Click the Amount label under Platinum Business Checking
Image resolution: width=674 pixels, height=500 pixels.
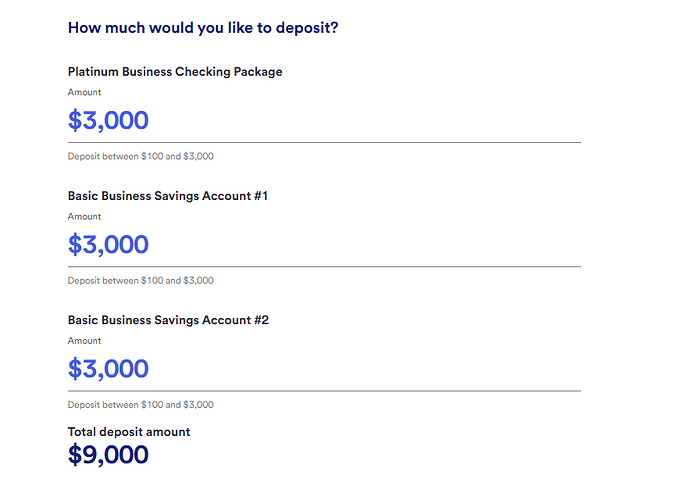(84, 92)
